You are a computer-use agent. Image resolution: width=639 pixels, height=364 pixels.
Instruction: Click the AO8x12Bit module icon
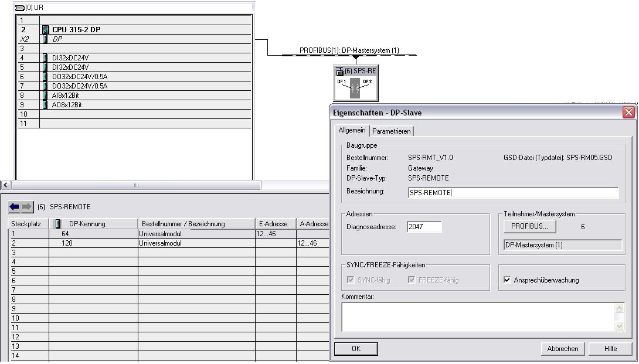point(45,105)
